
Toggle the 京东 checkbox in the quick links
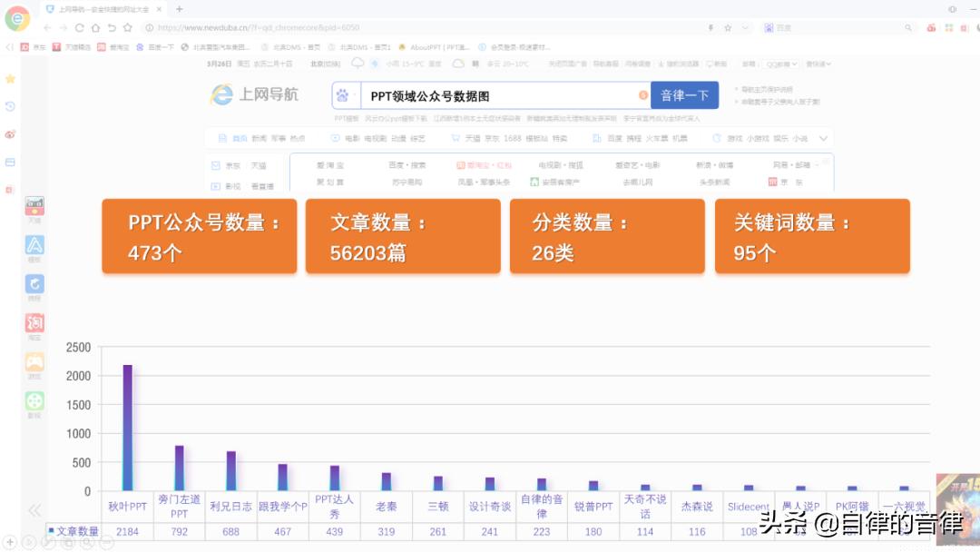pos(214,163)
